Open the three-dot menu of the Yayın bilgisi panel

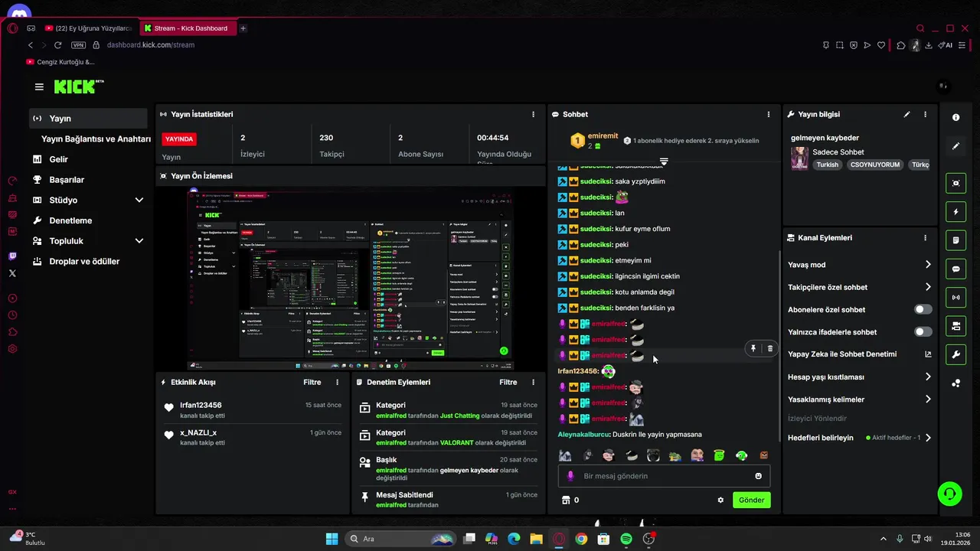pyautogui.click(x=925, y=114)
